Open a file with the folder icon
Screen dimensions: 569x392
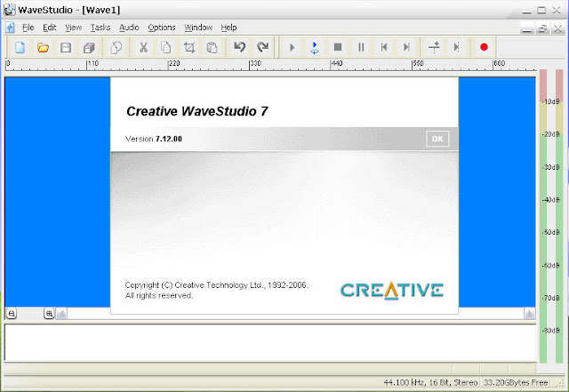43,47
